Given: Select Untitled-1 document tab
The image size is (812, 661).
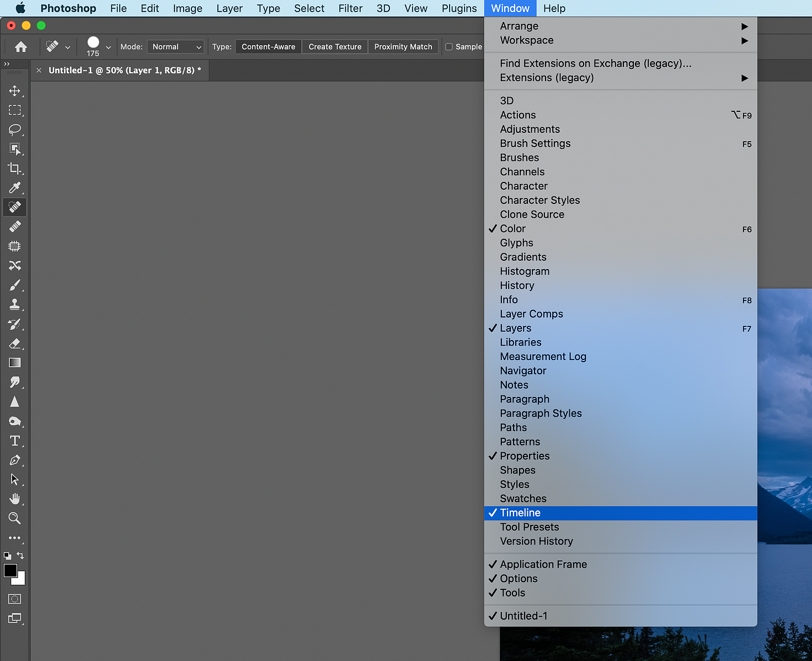Looking at the screenshot, I should pos(125,71).
